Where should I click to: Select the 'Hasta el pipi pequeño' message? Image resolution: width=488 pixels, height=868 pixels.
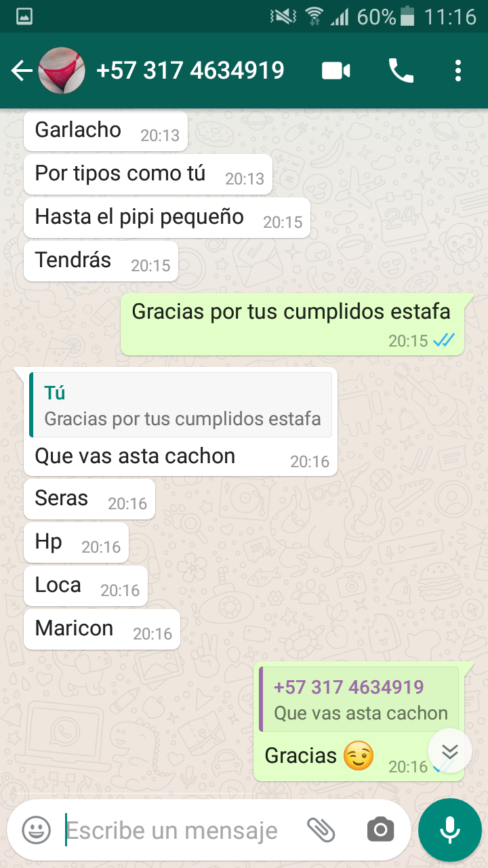(x=167, y=218)
